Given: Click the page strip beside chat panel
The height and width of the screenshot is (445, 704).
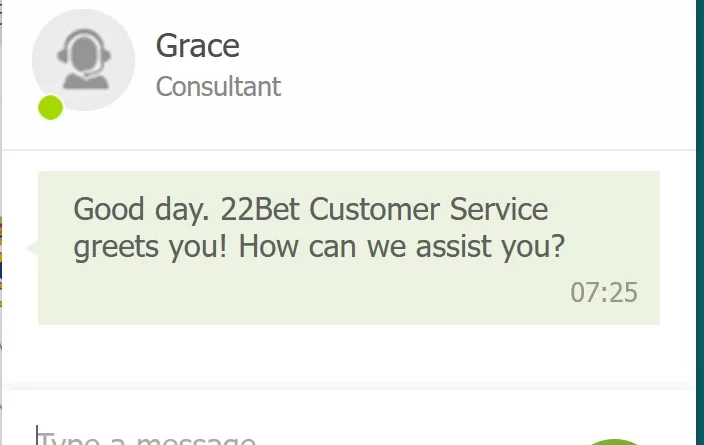Looking at the screenshot, I should [1, 222].
